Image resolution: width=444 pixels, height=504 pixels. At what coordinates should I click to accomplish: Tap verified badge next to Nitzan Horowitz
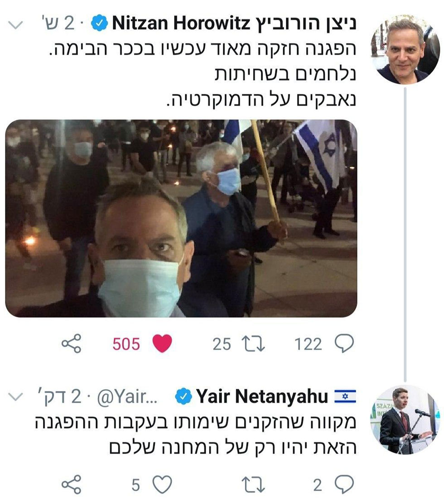tap(99, 24)
